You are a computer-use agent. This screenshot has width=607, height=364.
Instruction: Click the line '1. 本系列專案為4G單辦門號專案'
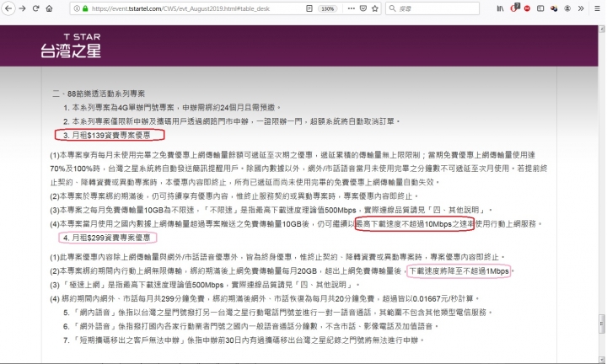(x=172, y=108)
